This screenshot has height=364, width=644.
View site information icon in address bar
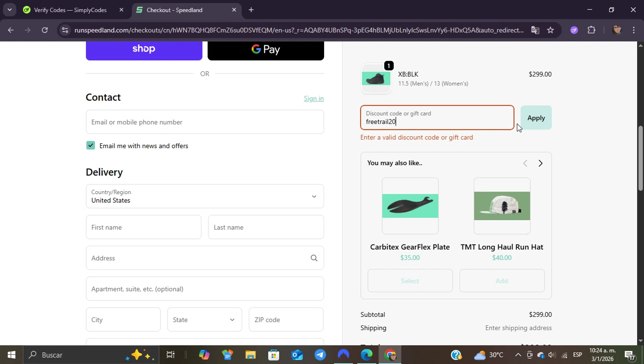(x=65, y=30)
